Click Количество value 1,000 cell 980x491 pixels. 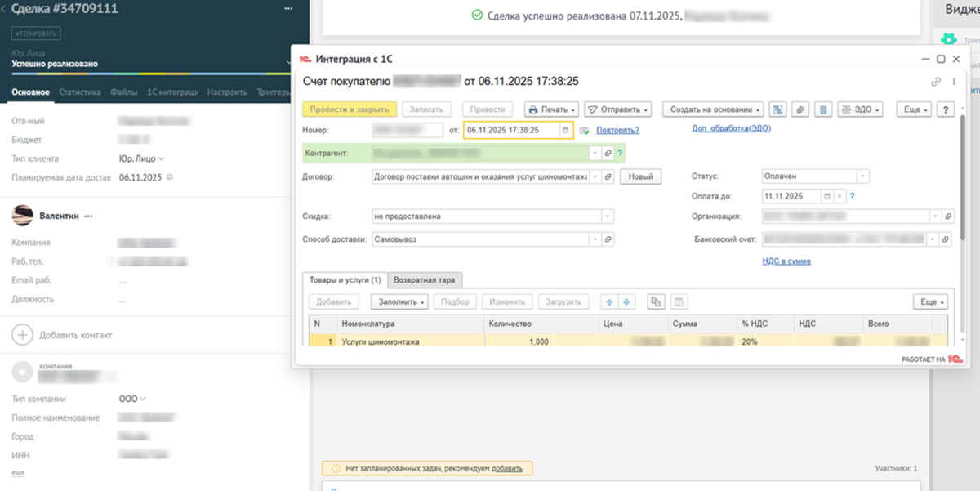pyautogui.click(x=519, y=341)
